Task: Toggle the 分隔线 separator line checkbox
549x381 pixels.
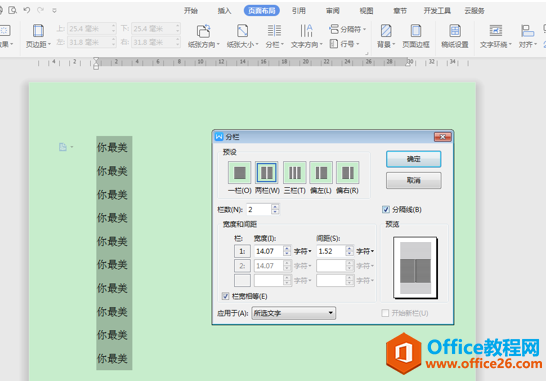Action: tap(386, 209)
